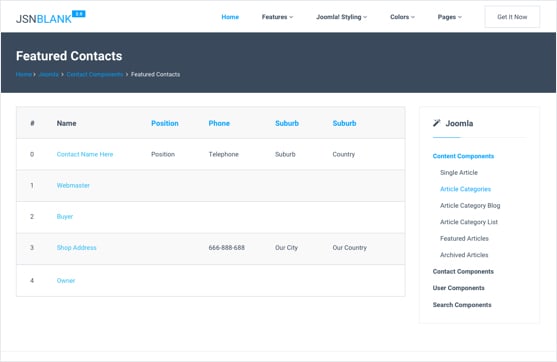This screenshot has width=557, height=362.
Task: Expand the Features dropdown menu
Action: pos(277,17)
